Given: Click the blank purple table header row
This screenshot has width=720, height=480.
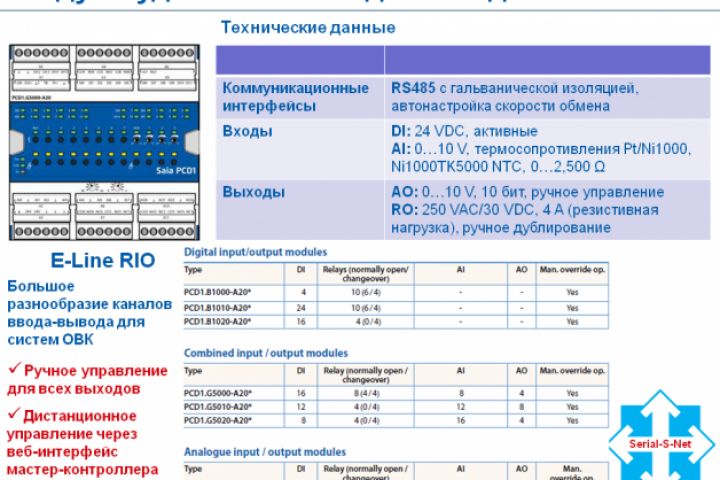Looking at the screenshot, I should [x=463, y=60].
